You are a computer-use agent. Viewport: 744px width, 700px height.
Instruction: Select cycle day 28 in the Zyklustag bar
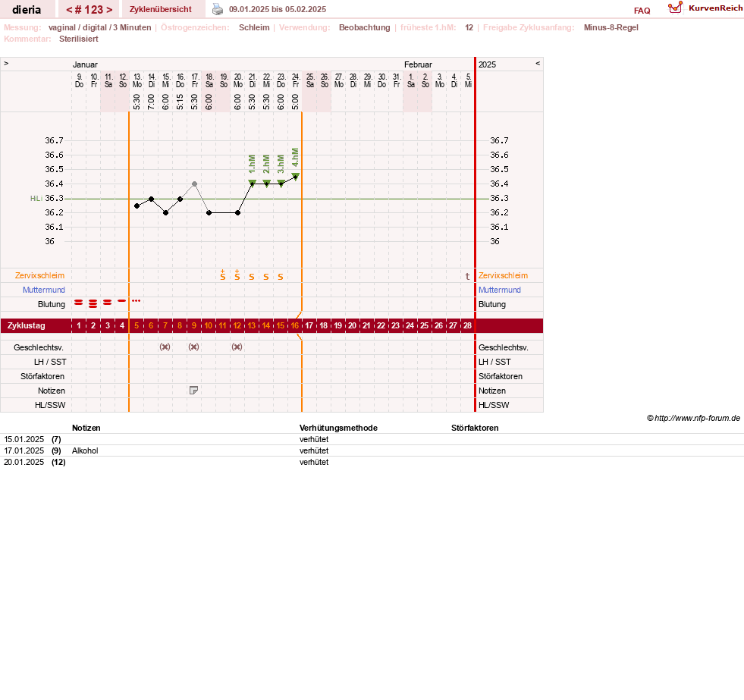[467, 325]
